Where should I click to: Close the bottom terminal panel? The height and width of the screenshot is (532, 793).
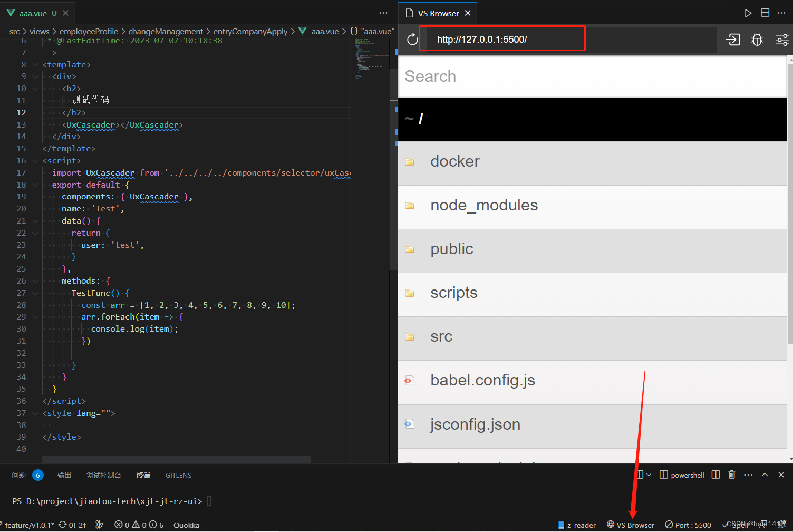[781, 475]
